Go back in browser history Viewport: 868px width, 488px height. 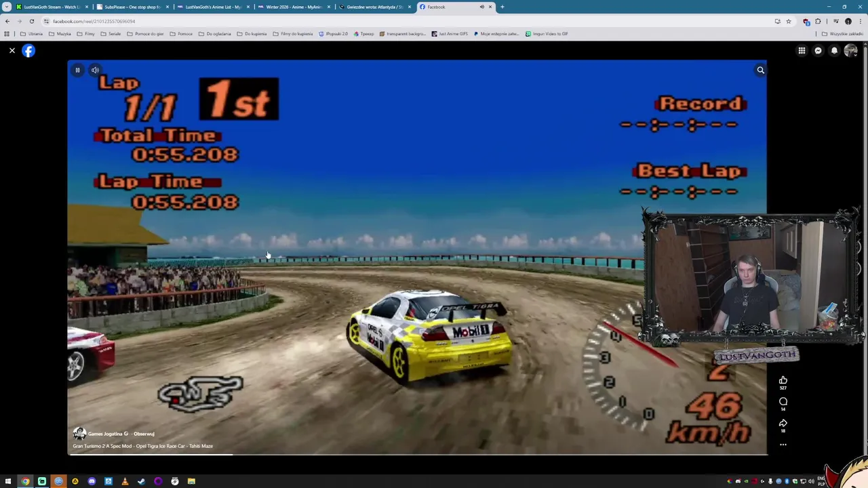7,21
